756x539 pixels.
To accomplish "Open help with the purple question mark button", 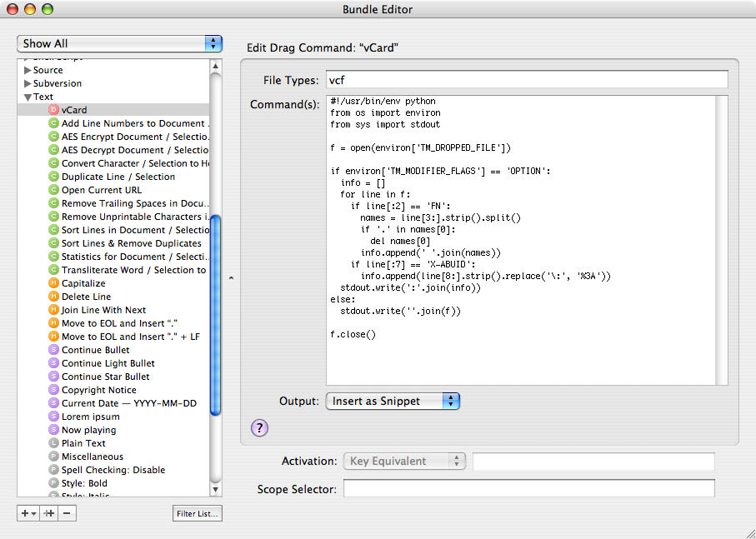I will click(259, 427).
